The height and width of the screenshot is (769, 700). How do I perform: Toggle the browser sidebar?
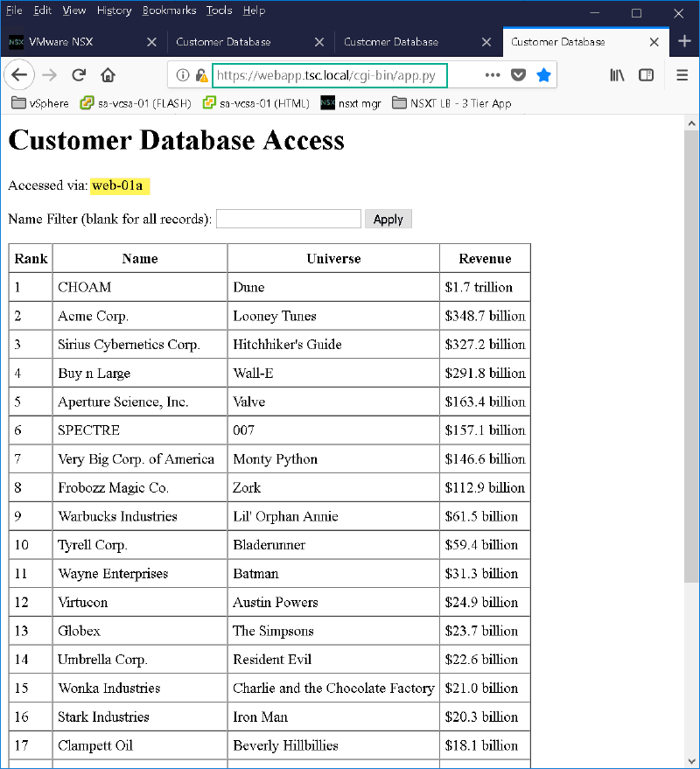tap(646, 75)
